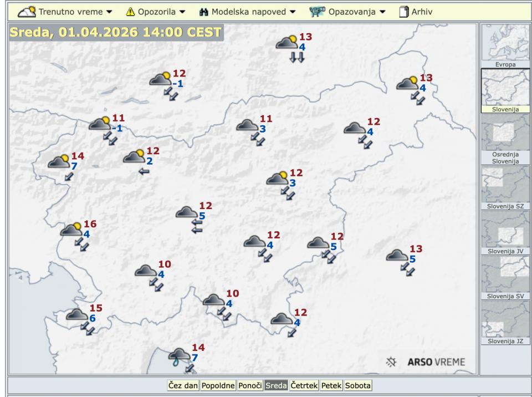View the Sobota forecast
Image resolution: width=532 pixels, height=397 pixels.
pos(358,385)
